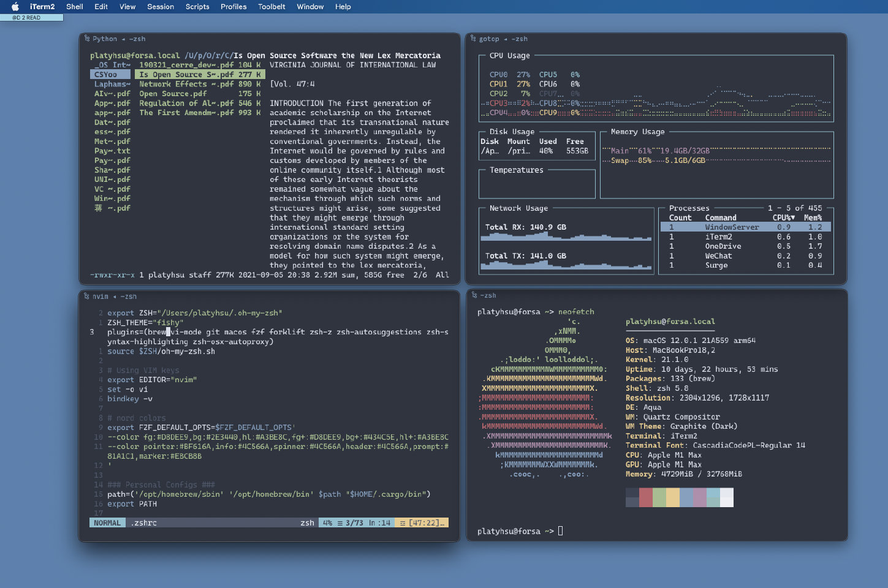This screenshot has height=588, width=888.
Task: Select the WeChat process row
Action: point(718,256)
